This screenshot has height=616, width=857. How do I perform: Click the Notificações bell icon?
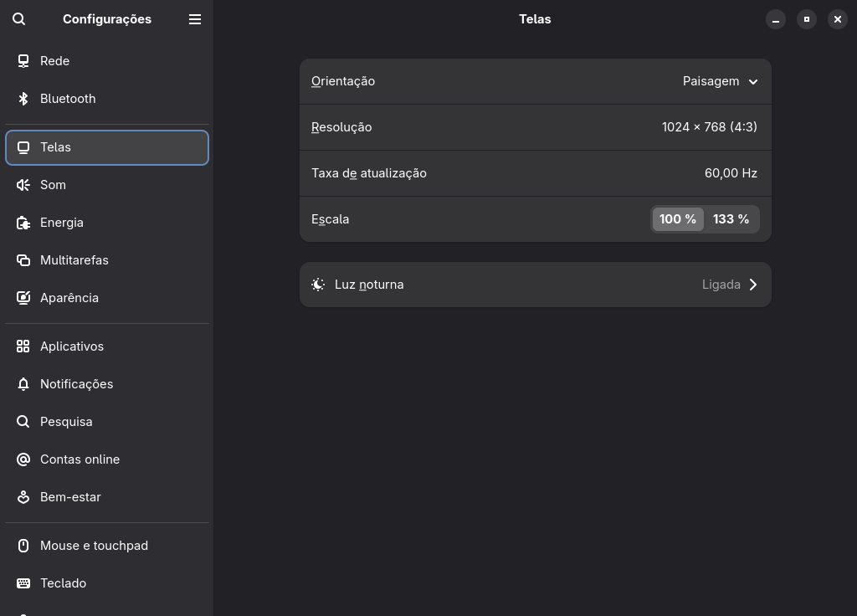(x=23, y=384)
